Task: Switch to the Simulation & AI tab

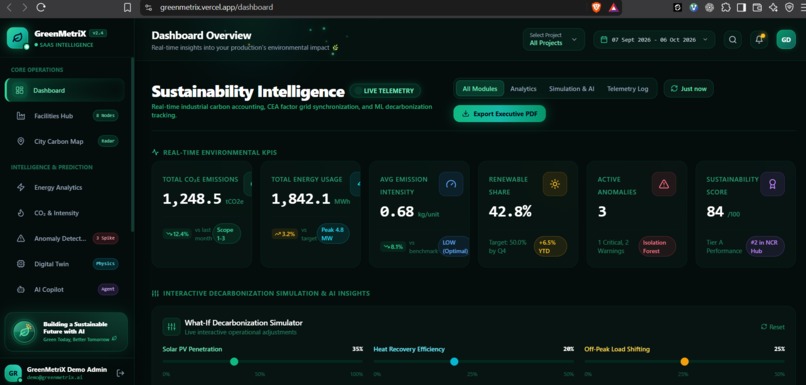Action: [x=572, y=88]
